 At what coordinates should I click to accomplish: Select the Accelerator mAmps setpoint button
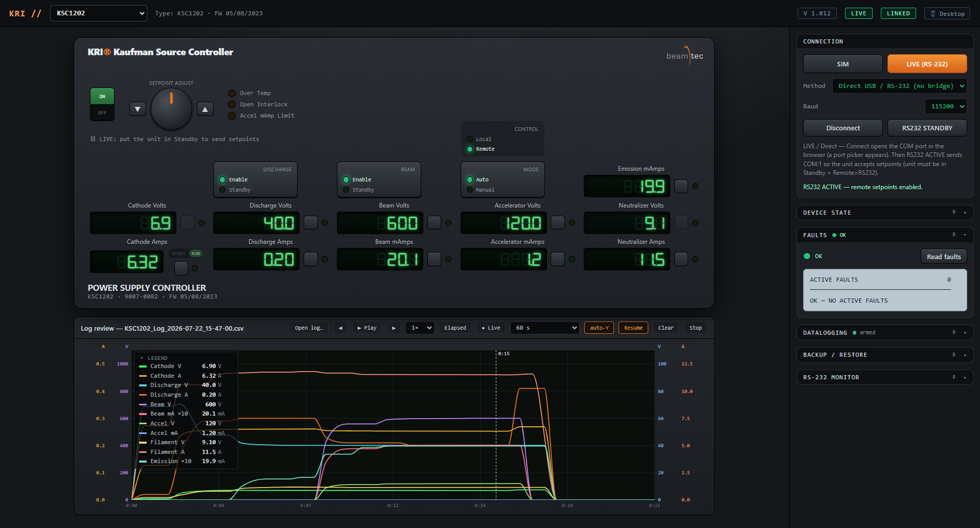coord(558,259)
